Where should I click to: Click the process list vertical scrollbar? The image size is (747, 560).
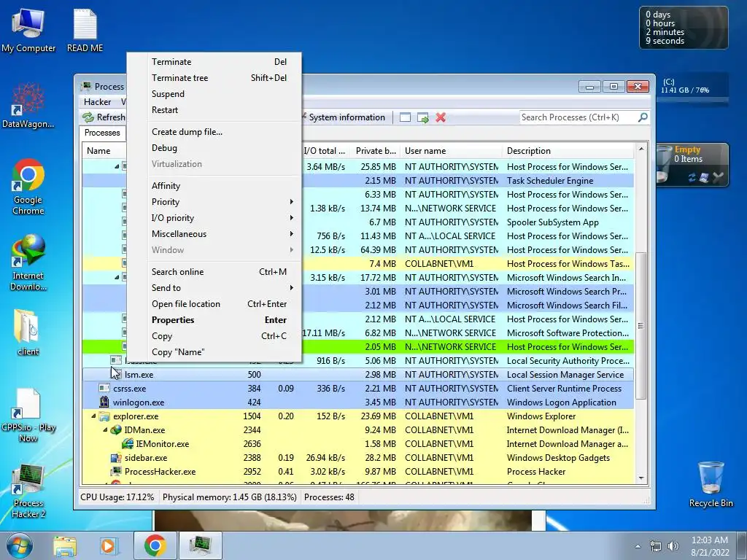tap(640, 326)
